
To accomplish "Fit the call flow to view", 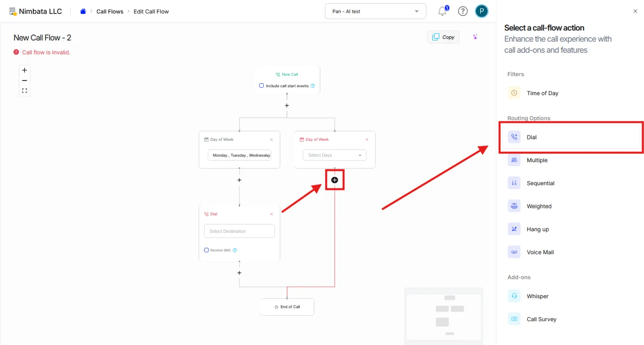I will [25, 91].
